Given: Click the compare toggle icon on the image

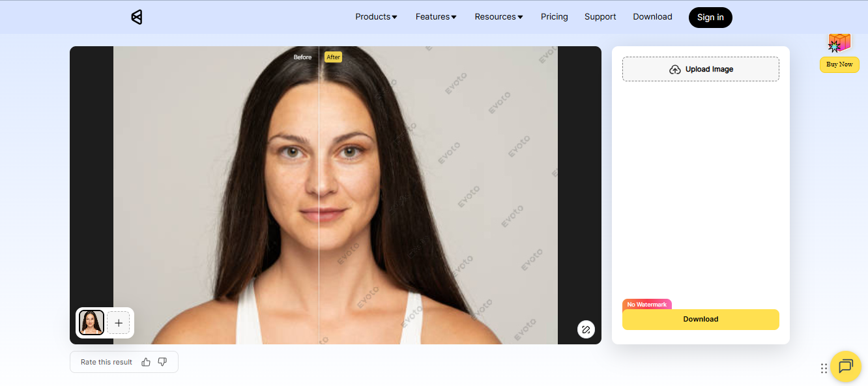Looking at the screenshot, I should [586, 329].
